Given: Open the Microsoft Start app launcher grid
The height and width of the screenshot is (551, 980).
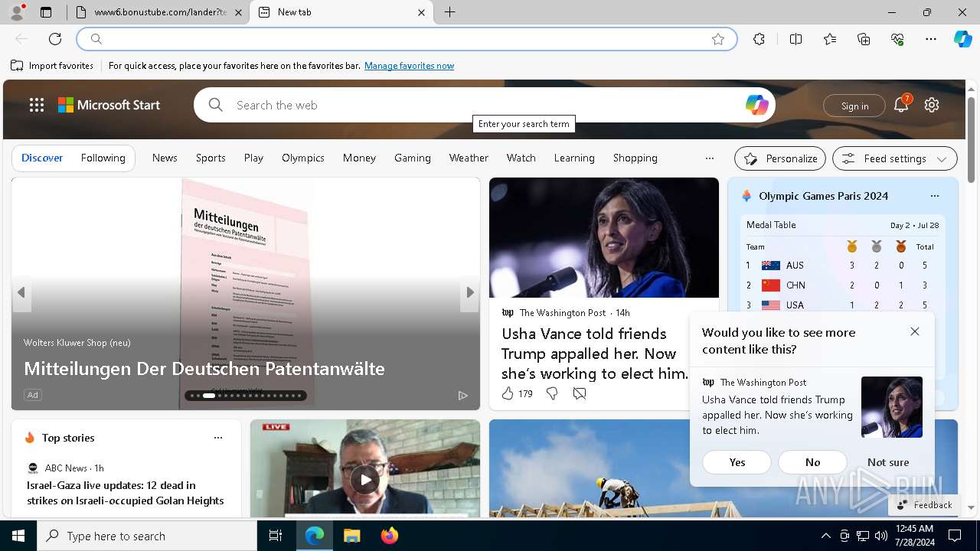Looking at the screenshot, I should point(37,105).
